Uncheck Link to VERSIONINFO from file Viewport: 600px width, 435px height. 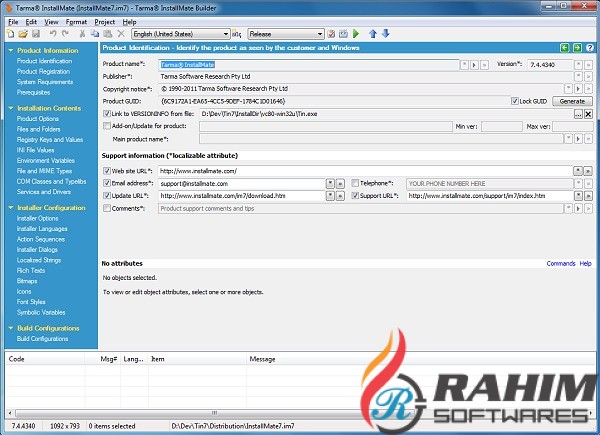pyautogui.click(x=107, y=114)
